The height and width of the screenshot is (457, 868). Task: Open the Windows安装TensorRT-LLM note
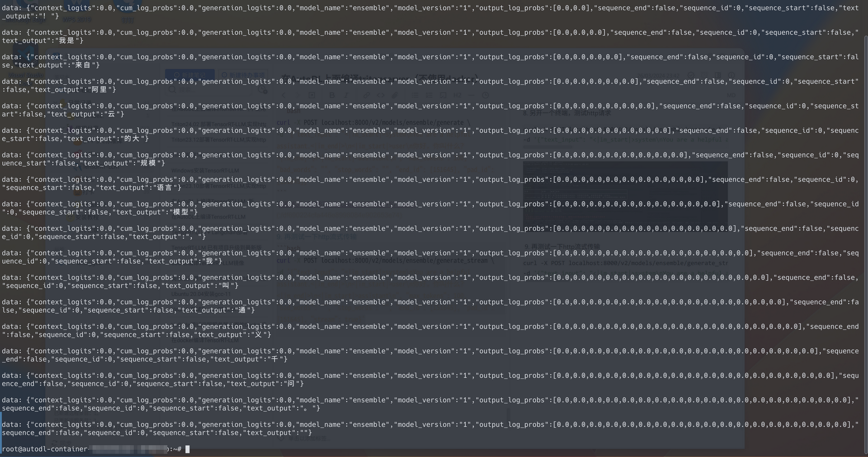coord(205,171)
